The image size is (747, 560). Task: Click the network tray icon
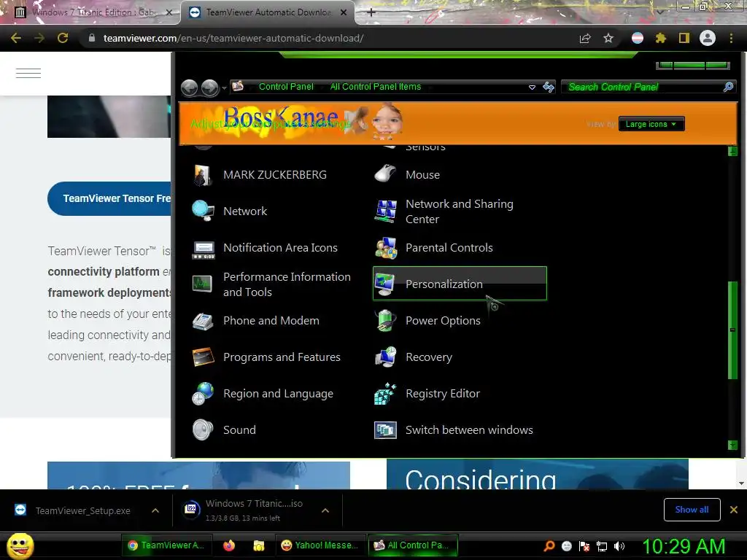point(602,546)
